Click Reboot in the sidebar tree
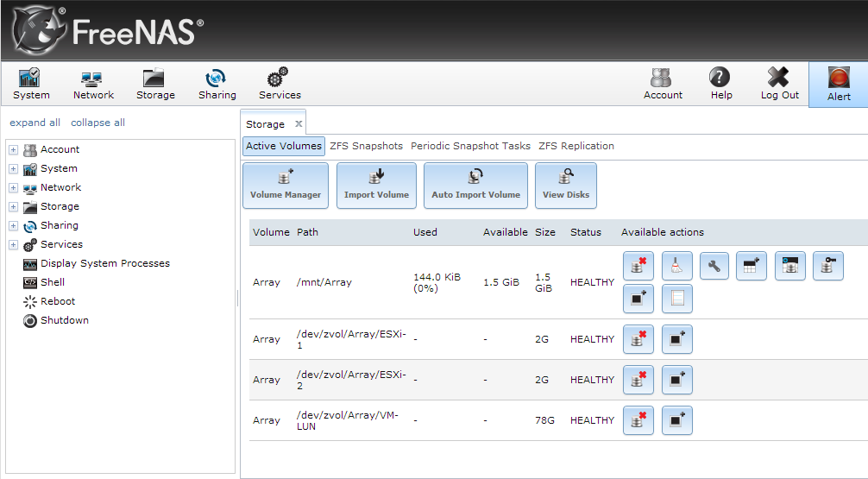The width and height of the screenshot is (868, 479). tap(58, 301)
